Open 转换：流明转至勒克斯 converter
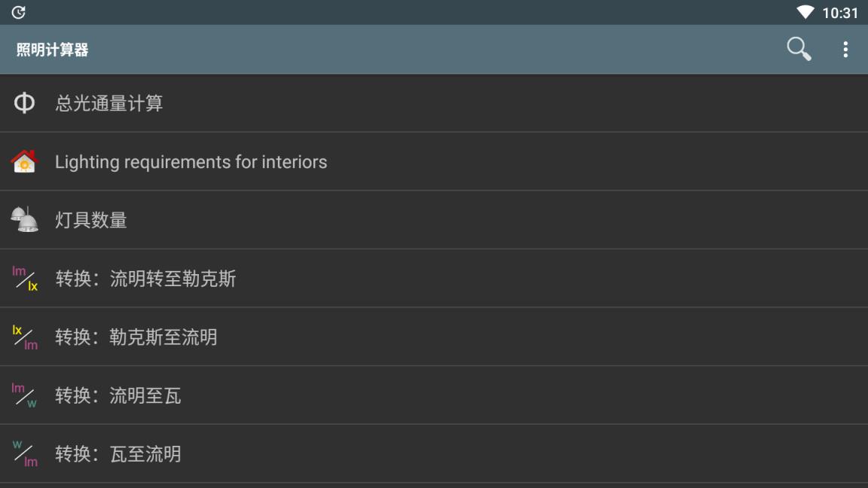This screenshot has width=868, height=488. [x=145, y=279]
